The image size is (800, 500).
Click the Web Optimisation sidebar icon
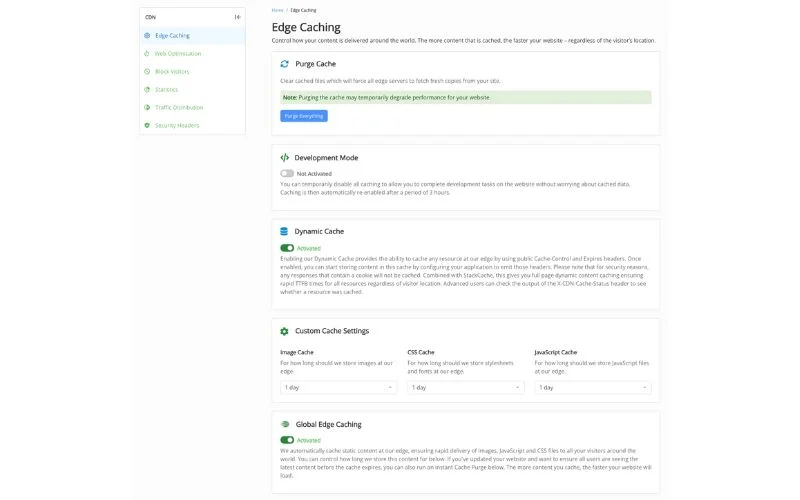pos(147,54)
